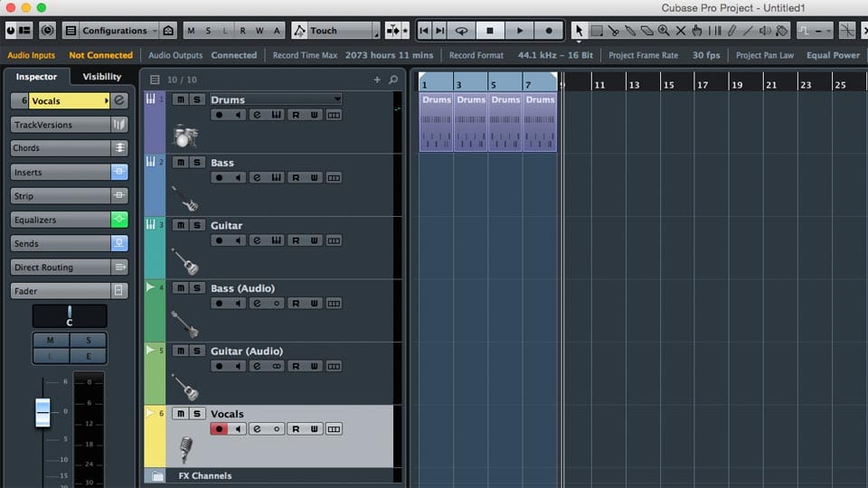Go to next marker transport button
868x488 pixels.
click(x=440, y=31)
